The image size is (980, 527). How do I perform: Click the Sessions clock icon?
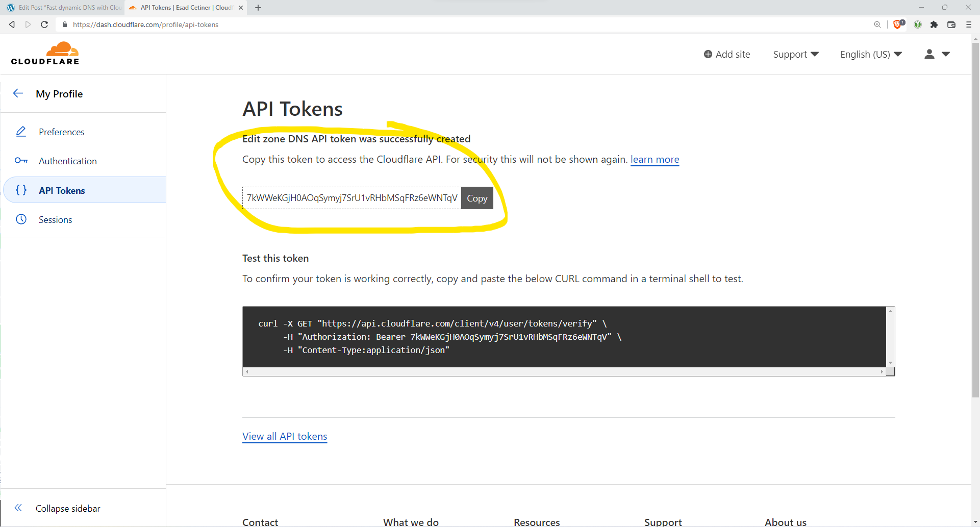(x=21, y=219)
